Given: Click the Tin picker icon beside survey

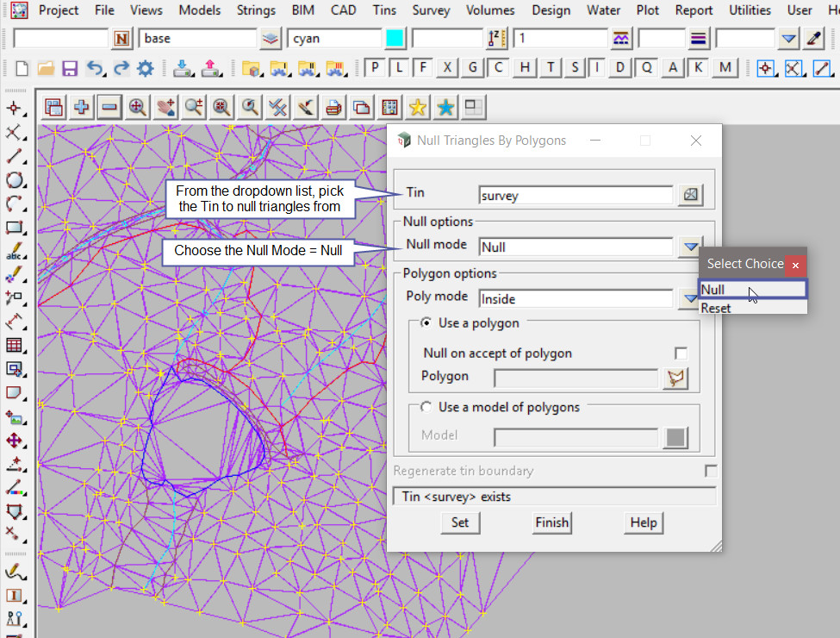Looking at the screenshot, I should click(690, 196).
